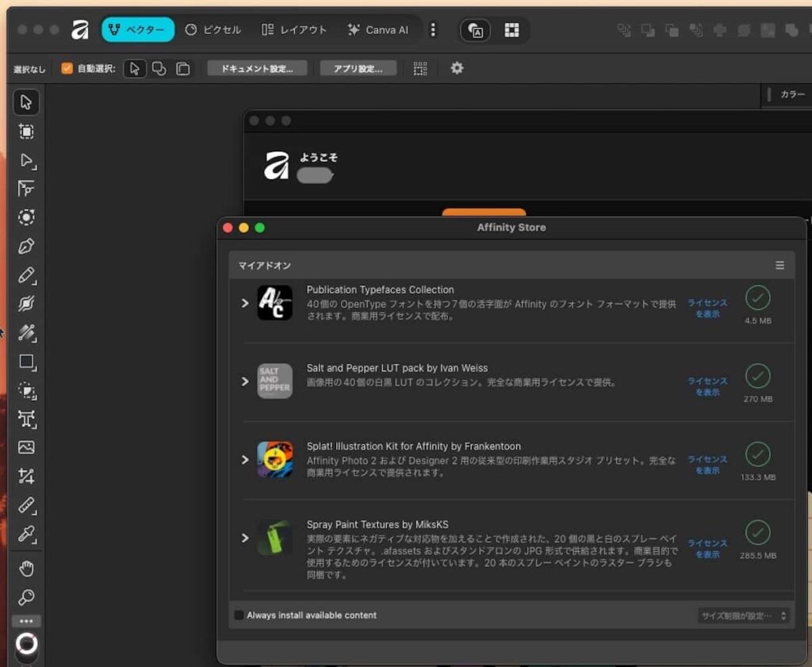This screenshot has width=812, height=667.
Task: Select the Rectangle tool
Action: coord(25,362)
